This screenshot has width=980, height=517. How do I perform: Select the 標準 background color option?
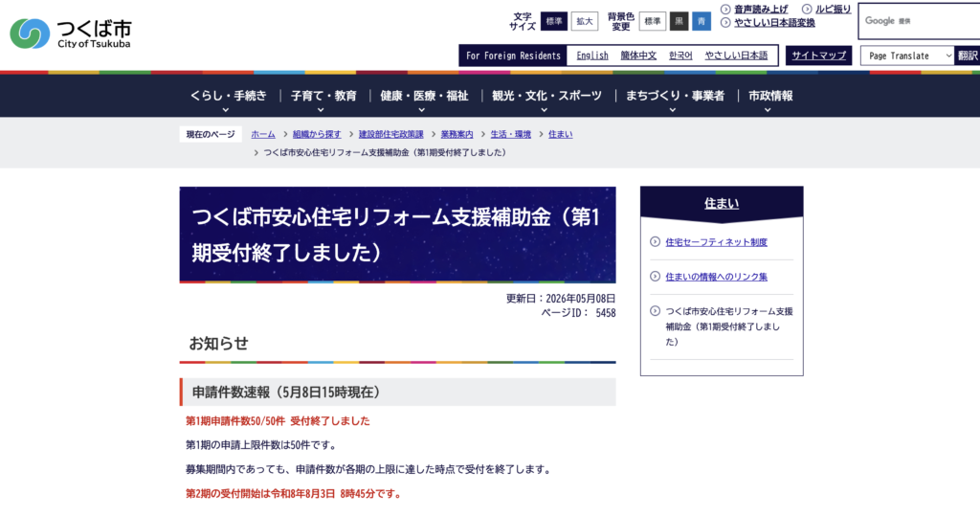coord(652,21)
